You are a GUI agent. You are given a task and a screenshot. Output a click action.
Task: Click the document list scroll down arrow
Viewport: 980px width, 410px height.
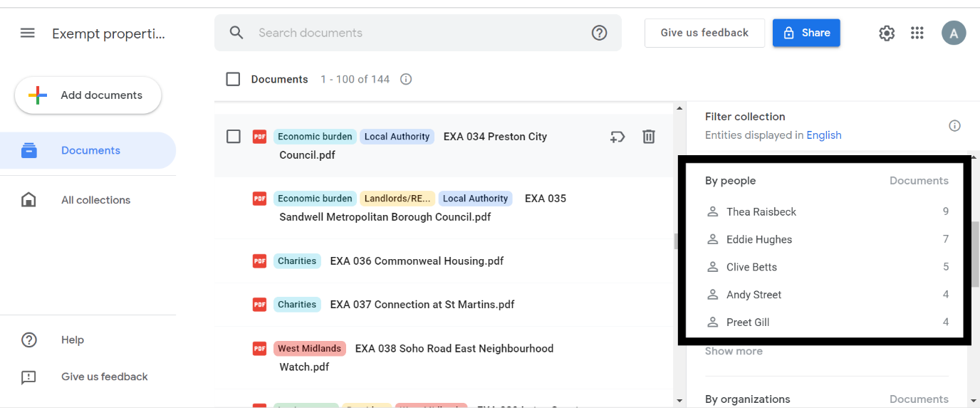(679, 401)
